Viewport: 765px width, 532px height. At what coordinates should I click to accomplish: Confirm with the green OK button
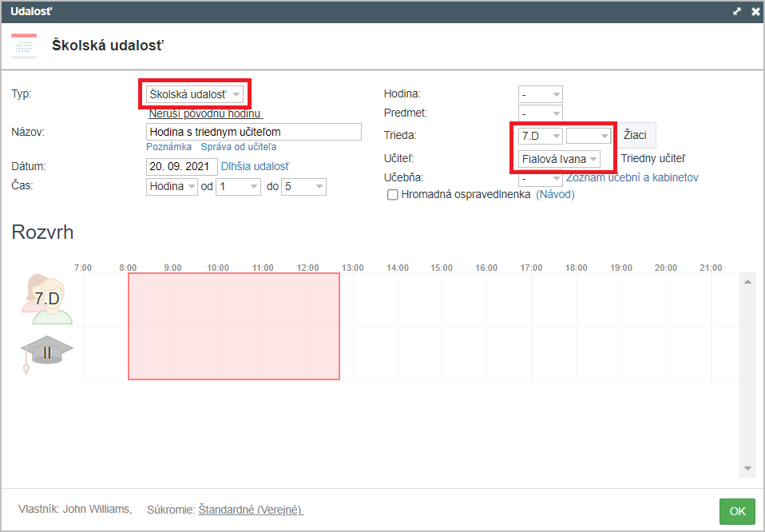pyautogui.click(x=737, y=511)
